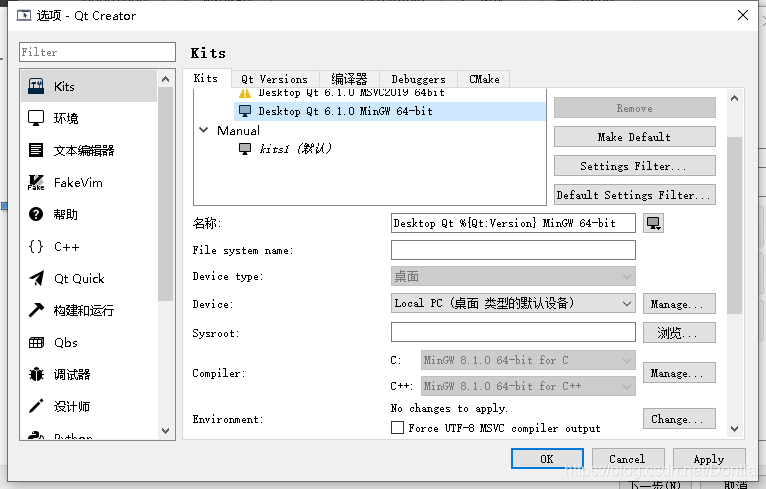Viewport: 766px width, 489px height.
Task: Click the 浏览... button for Sysroot
Action: [x=679, y=333]
